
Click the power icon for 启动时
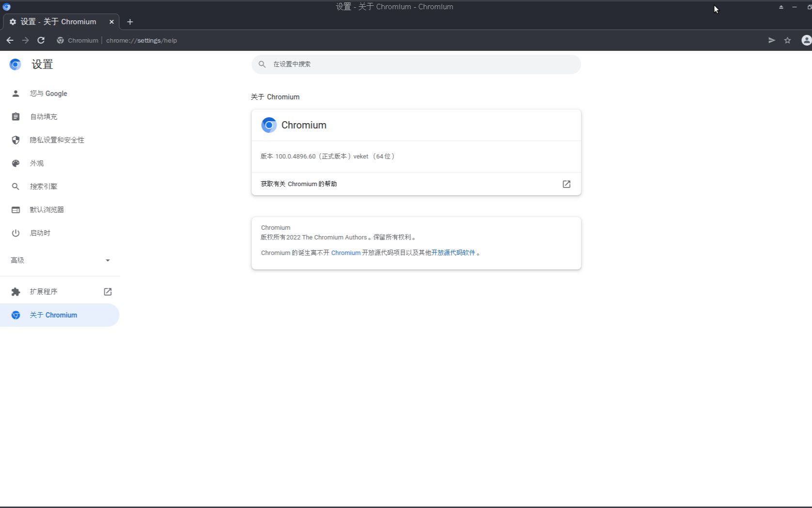(x=16, y=233)
